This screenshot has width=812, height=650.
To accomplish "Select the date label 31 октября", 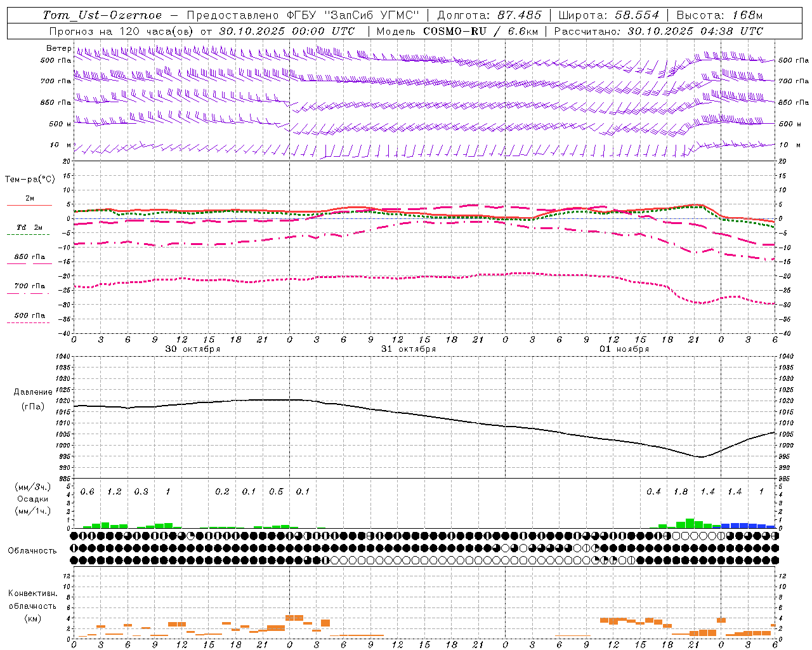I will (409, 349).
